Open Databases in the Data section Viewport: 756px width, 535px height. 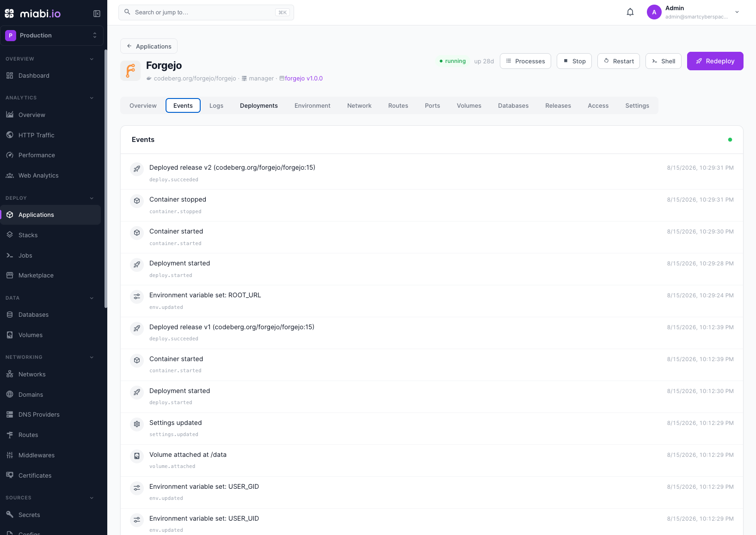[x=50, y=315]
